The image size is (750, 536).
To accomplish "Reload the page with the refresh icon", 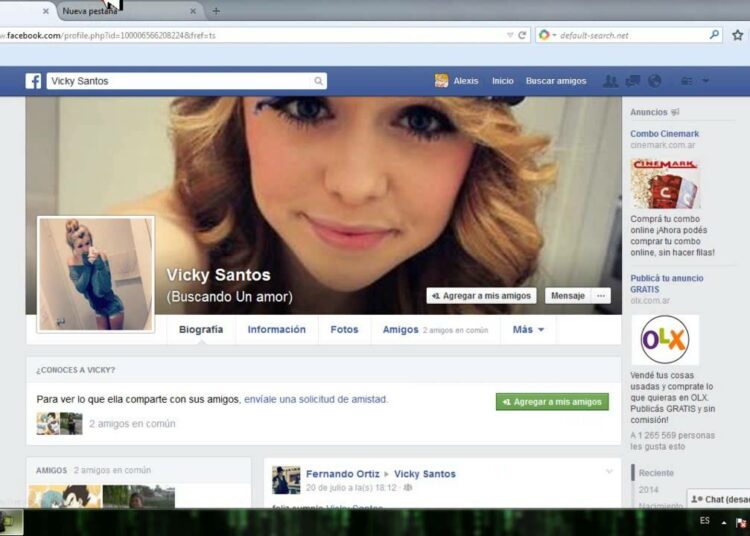I will [x=522, y=35].
